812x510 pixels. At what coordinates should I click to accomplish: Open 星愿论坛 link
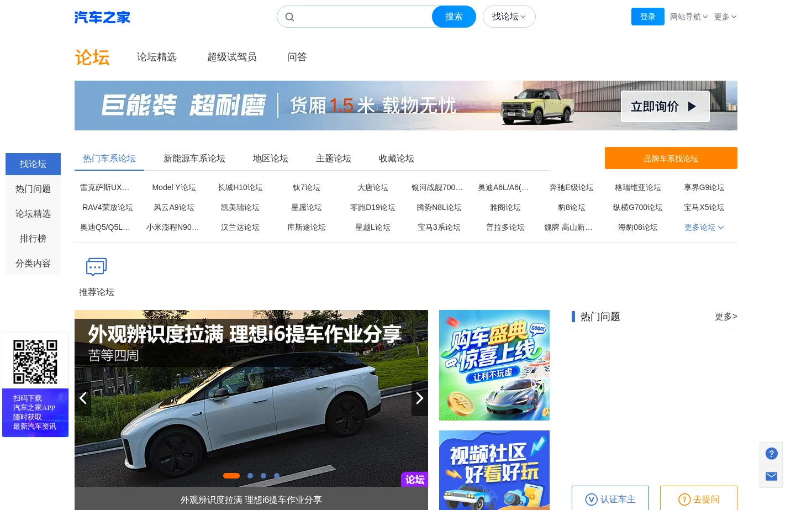pos(307,207)
